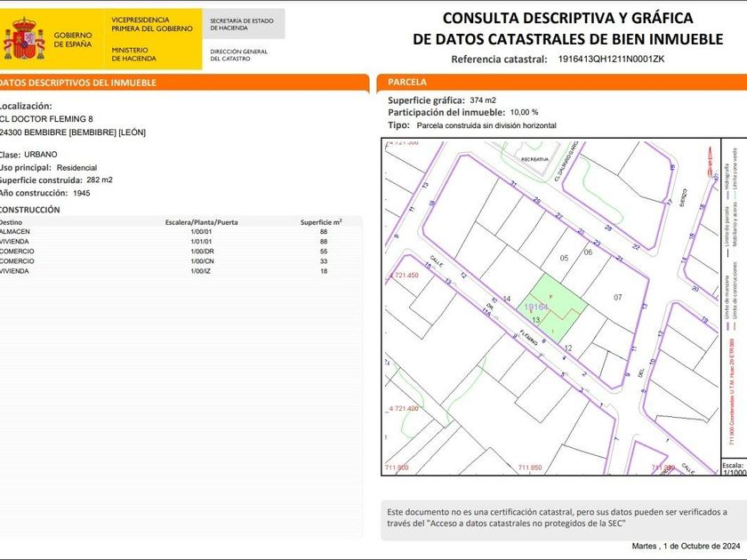Click 'Parcela construida sin división horizontal' text

point(486,125)
